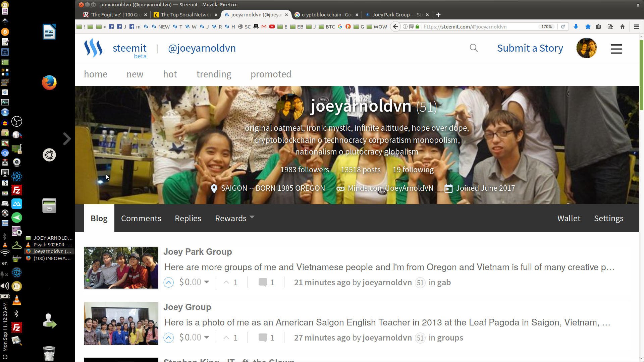Show voters list for Joey Group
Image resolution: width=644 pixels, height=362 pixels.
point(231,338)
